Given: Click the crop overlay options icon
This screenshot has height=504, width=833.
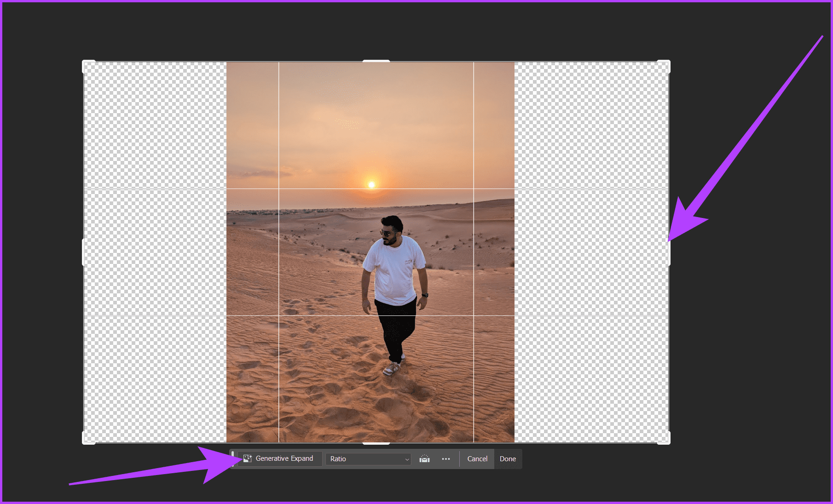Looking at the screenshot, I should tap(423, 458).
